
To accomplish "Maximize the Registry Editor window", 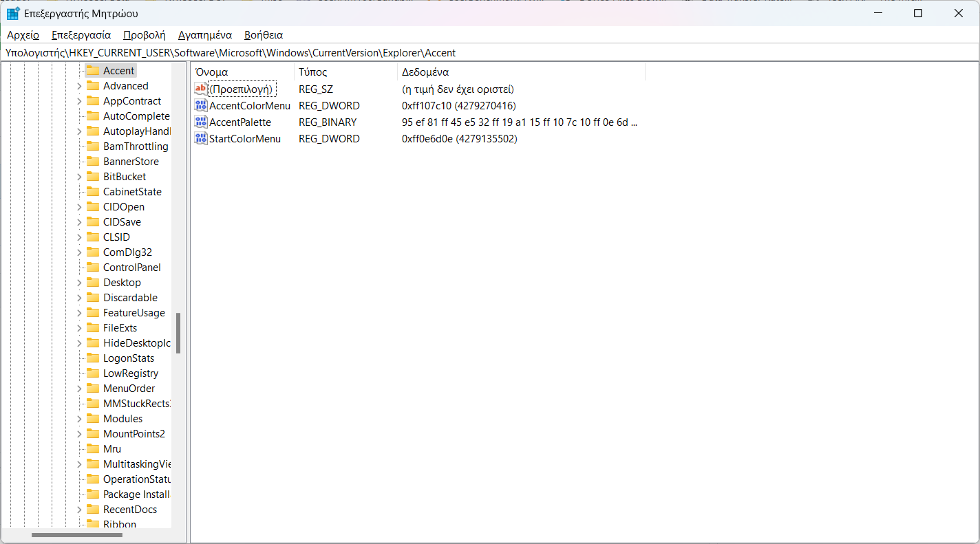I will 918,13.
